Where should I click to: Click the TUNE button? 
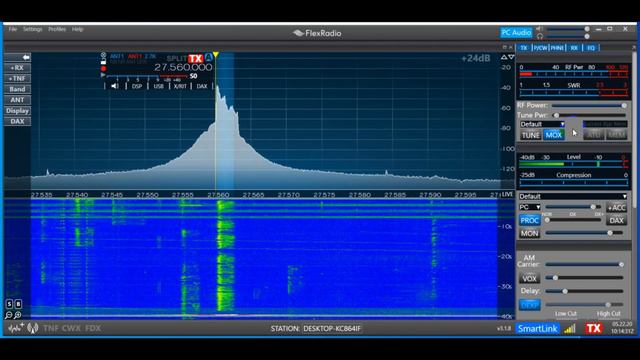point(531,135)
